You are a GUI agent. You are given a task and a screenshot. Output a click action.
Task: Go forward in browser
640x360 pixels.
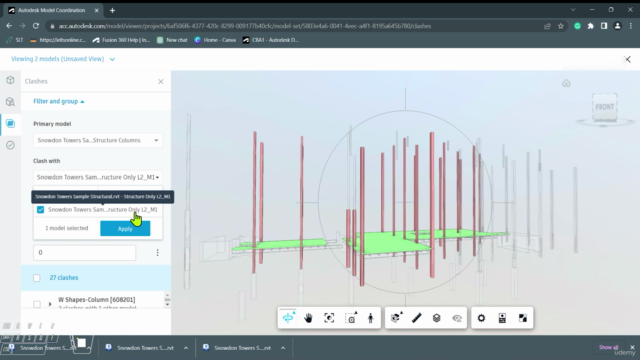22,26
